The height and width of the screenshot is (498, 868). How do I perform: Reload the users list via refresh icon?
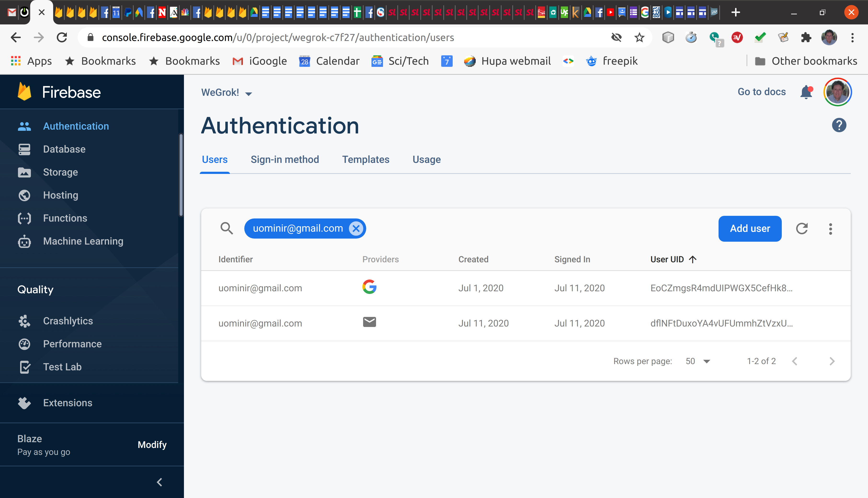point(802,229)
